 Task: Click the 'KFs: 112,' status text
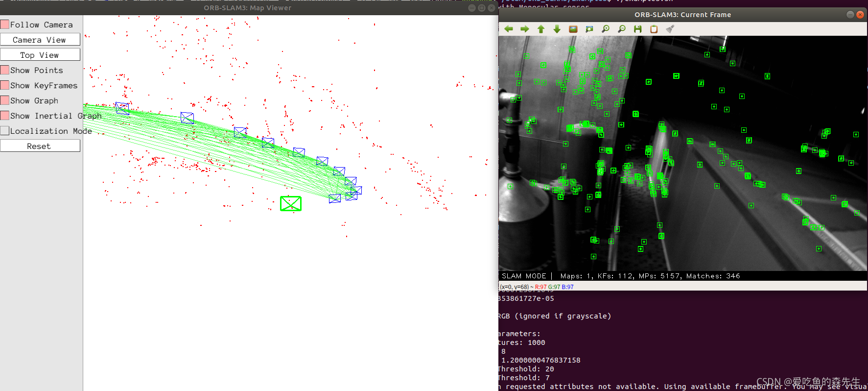point(616,276)
